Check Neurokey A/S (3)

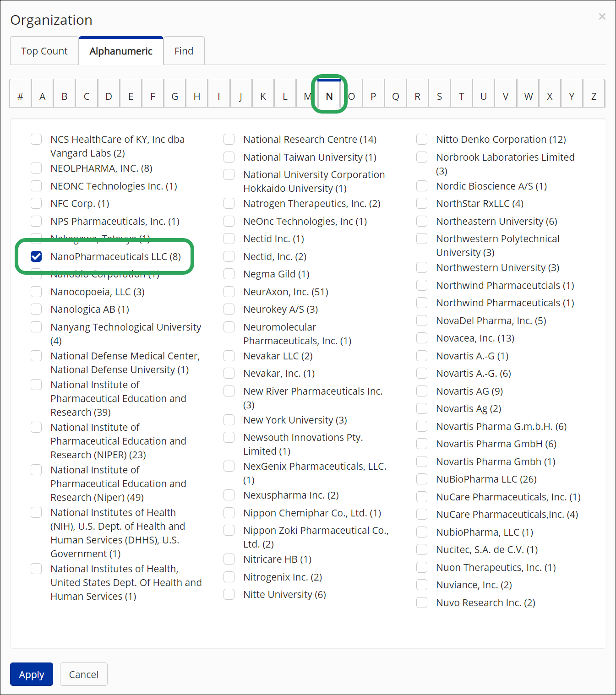point(229,309)
